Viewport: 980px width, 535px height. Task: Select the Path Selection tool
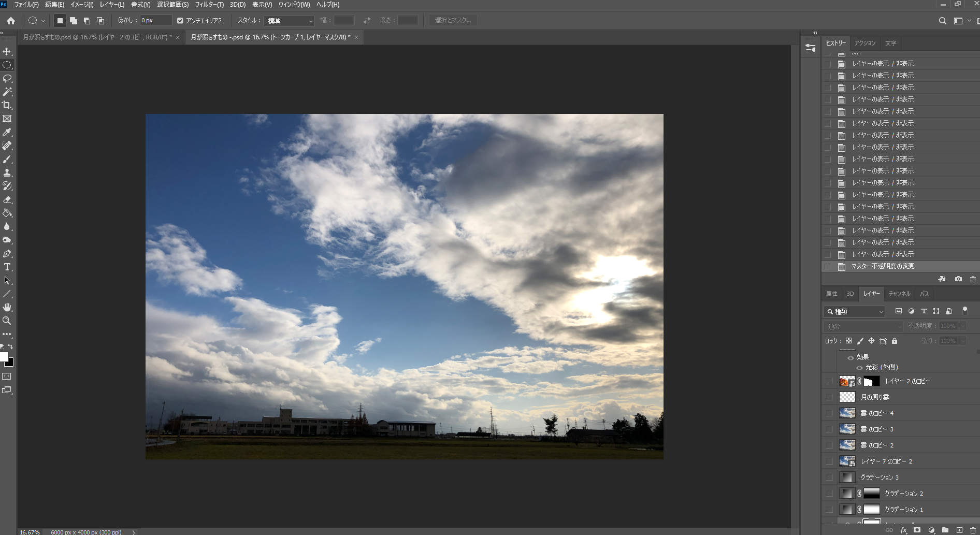click(7, 281)
